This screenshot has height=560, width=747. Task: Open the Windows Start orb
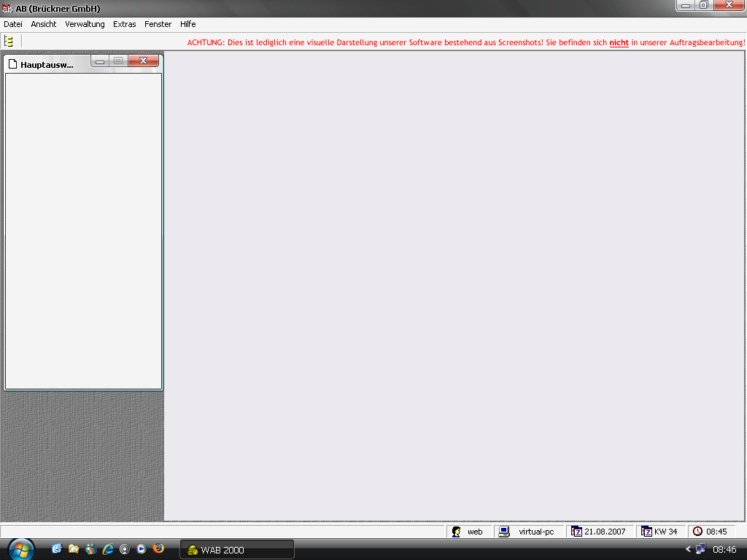coord(21,550)
